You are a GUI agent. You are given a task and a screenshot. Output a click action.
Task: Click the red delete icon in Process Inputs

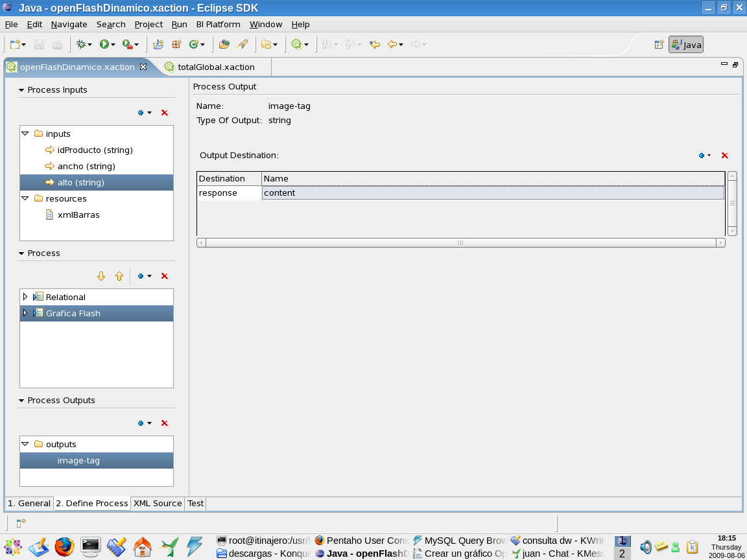164,113
